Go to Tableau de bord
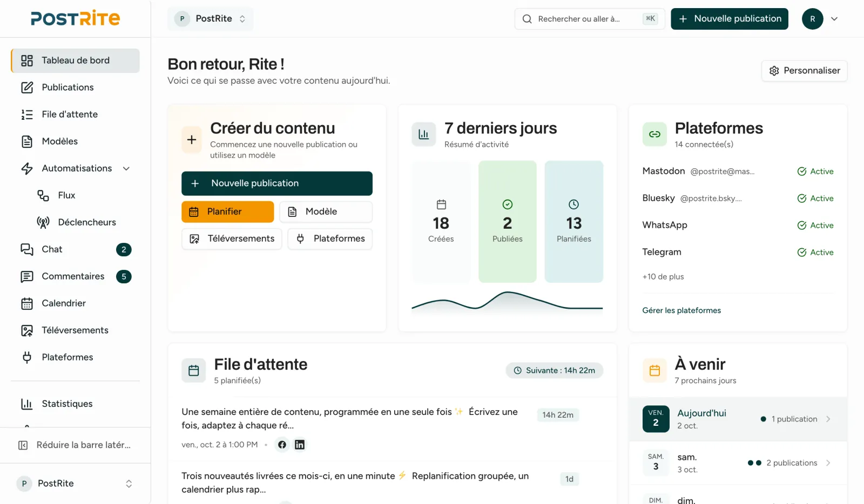 click(75, 60)
